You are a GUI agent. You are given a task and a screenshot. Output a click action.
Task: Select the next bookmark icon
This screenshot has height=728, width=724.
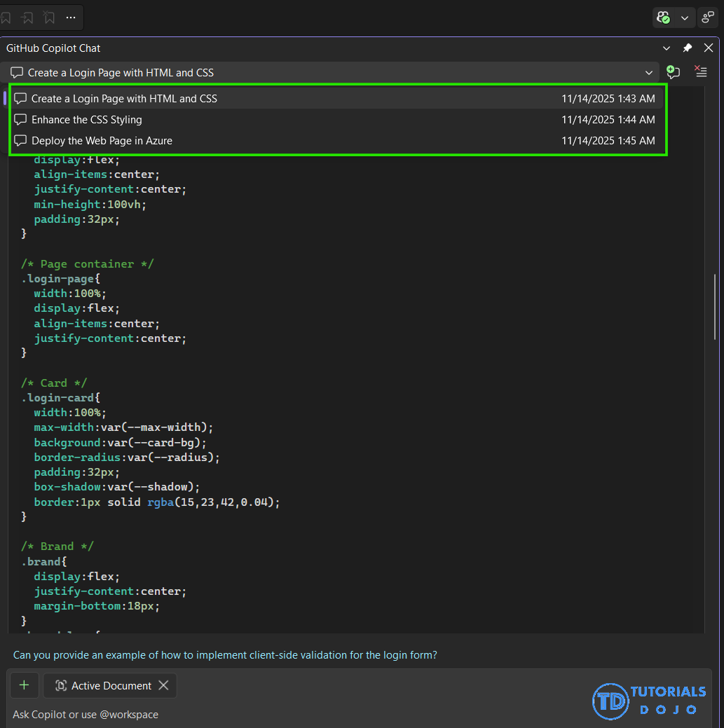click(x=28, y=17)
